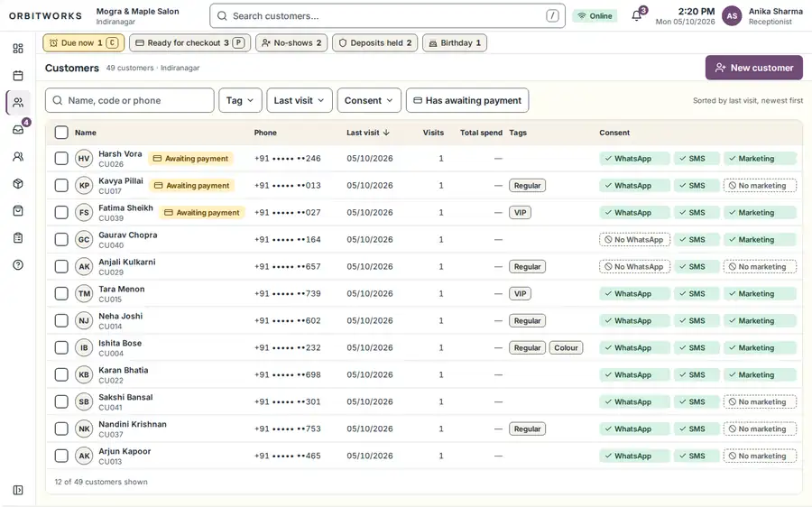Open Tara Menon's customer name link
812x507 pixels.
122,289
